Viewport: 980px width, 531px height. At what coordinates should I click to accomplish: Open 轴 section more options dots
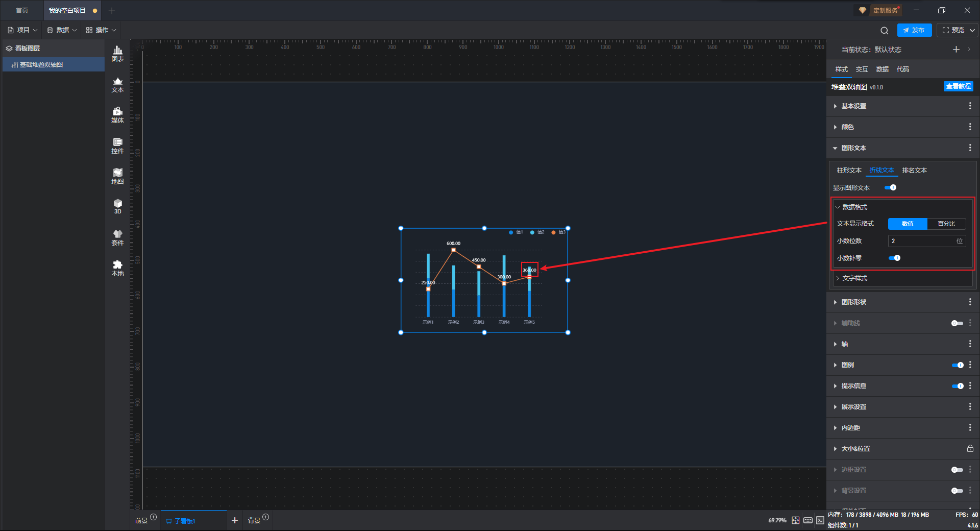click(x=970, y=344)
